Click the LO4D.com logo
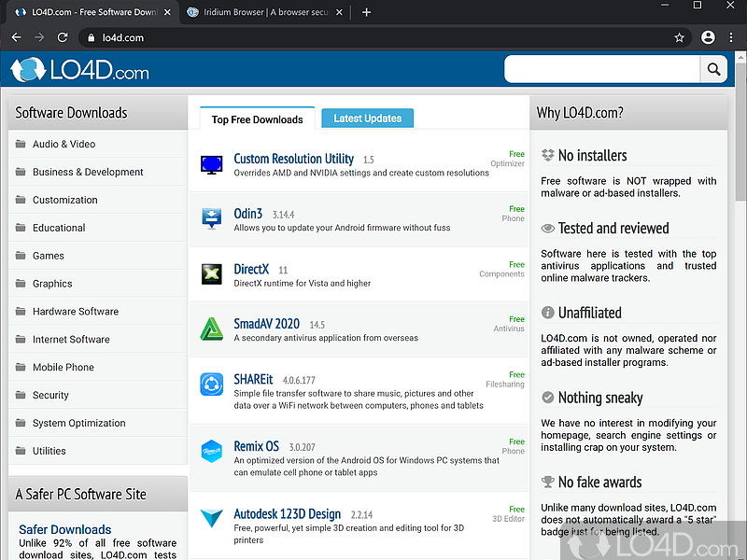747x560 pixels. coord(79,70)
